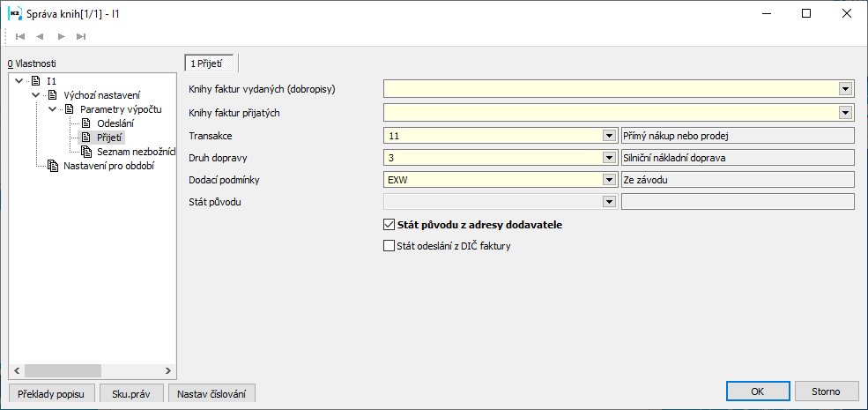Collapse the Parametry výpočtu tree node

tap(54, 109)
